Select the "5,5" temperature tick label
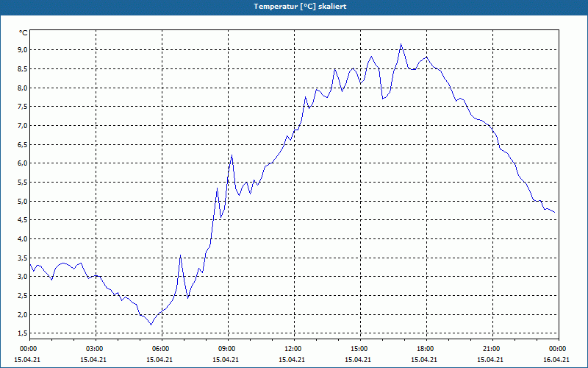588x368 pixels. coord(23,182)
